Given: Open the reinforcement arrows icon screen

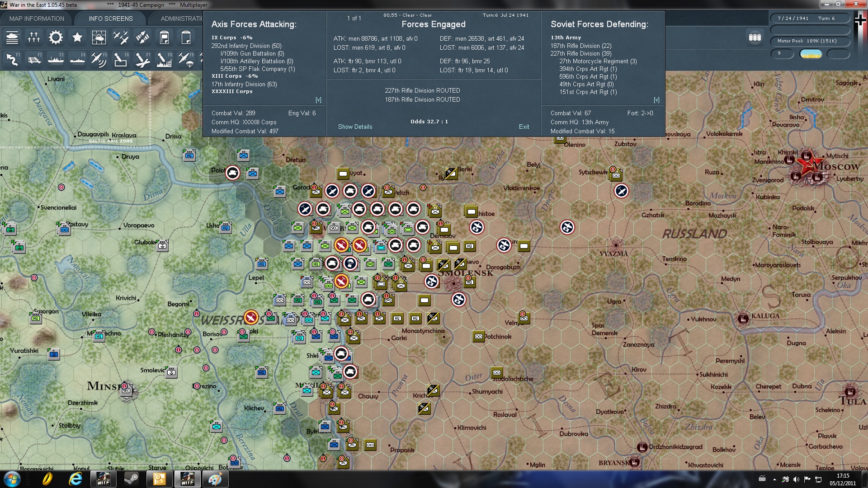Looking at the screenshot, I should tap(142, 38).
